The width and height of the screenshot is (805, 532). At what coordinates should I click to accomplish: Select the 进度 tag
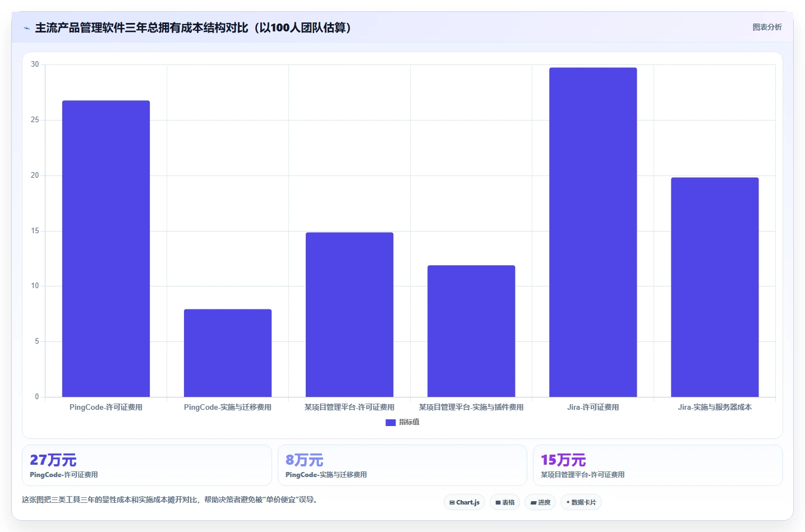(540, 502)
